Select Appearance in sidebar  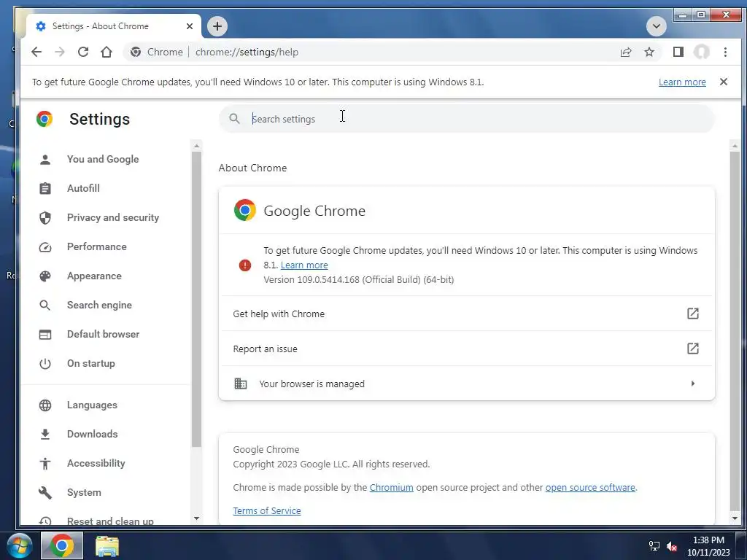pyautogui.click(x=94, y=276)
